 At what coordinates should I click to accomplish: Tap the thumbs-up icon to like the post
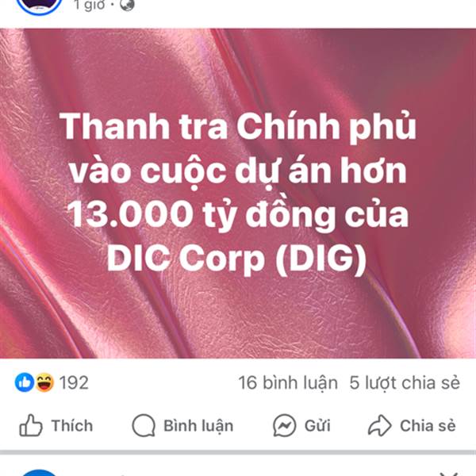(31, 425)
